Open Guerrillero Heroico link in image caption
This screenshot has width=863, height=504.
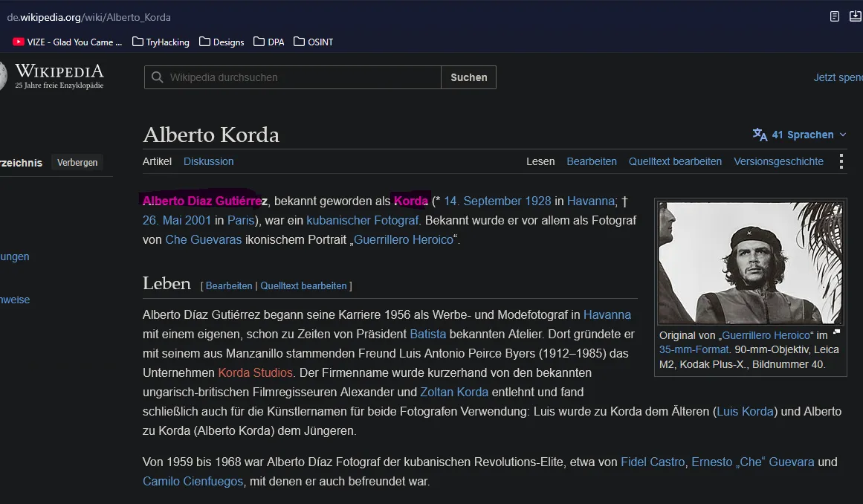tap(766, 335)
